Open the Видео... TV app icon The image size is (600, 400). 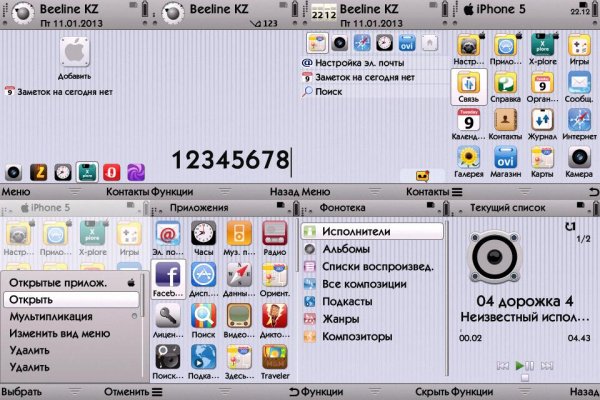tap(239, 316)
